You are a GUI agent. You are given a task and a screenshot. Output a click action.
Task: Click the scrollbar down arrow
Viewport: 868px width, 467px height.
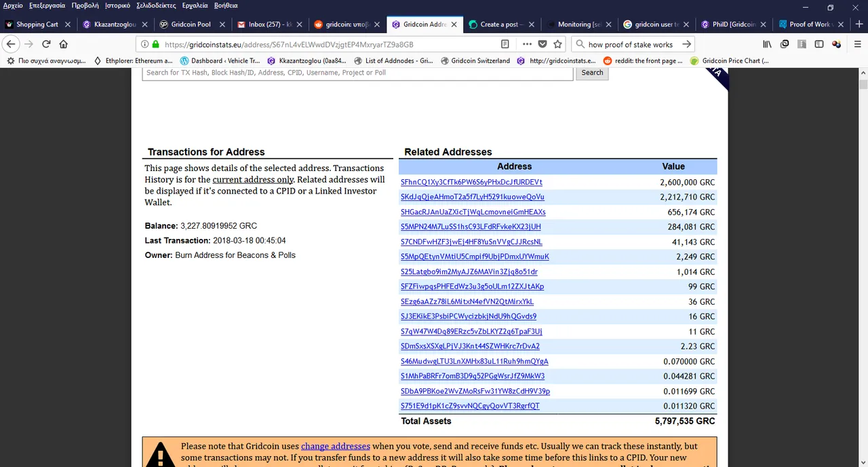[863, 462]
